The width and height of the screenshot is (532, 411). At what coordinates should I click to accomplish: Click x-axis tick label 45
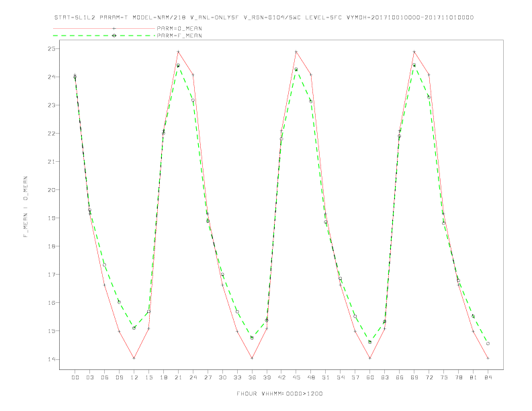click(296, 377)
